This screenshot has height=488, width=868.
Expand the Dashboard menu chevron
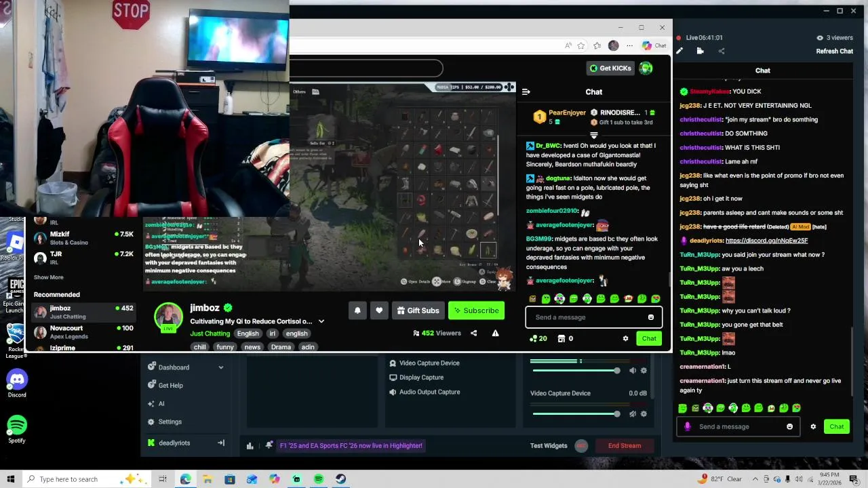(x=220, y=367)
